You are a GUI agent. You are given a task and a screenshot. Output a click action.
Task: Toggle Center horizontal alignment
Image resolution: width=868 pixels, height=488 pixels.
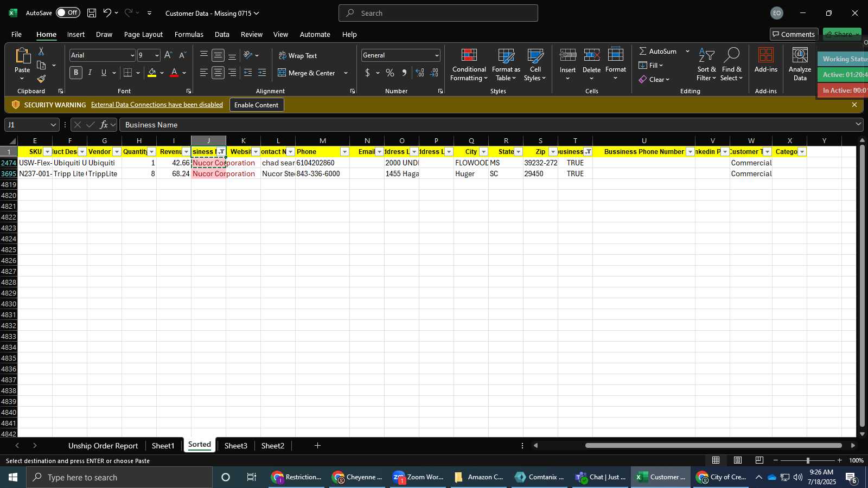218,73
